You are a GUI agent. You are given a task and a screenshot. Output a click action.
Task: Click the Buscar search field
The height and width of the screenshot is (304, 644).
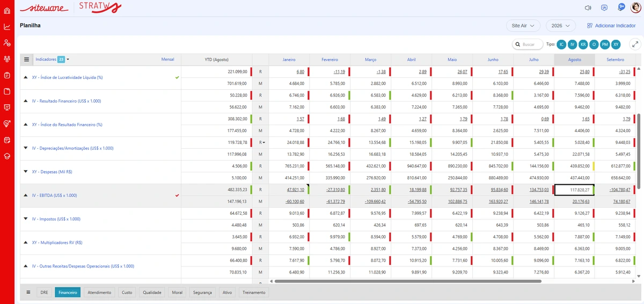[x=526, y=45]
